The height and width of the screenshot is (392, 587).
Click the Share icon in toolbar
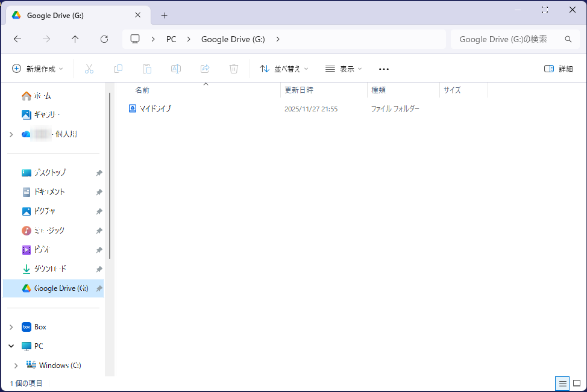[x=205, y=69]
